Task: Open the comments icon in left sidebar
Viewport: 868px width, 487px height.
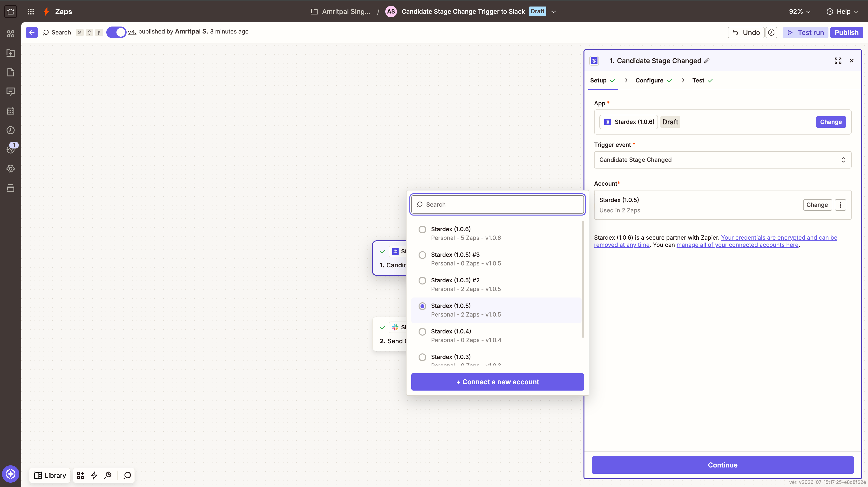Action: (10, 91)
